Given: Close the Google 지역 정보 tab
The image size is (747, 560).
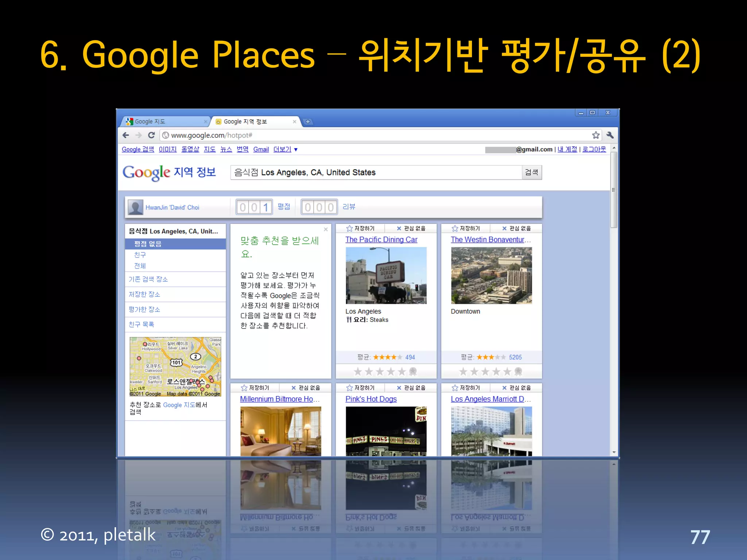Looking at the screenshot, I should click(x=294, y=122).
